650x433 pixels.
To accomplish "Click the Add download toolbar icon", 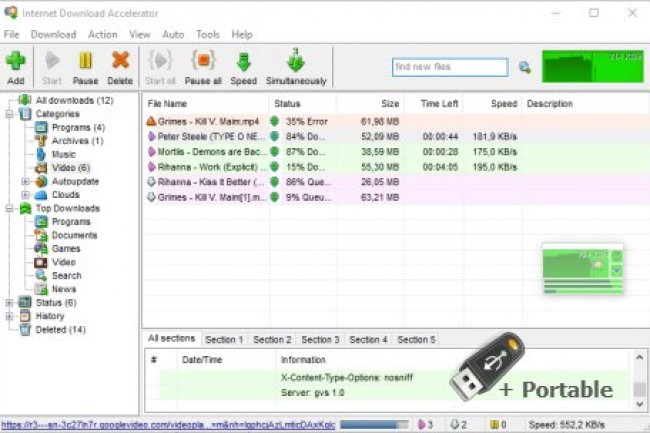I will click(15, 67).
